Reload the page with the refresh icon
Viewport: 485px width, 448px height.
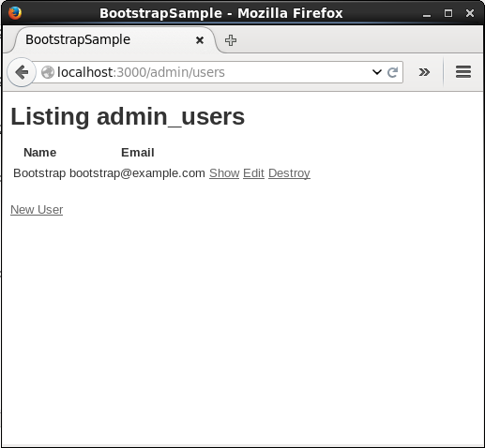(x=392, y=72)
